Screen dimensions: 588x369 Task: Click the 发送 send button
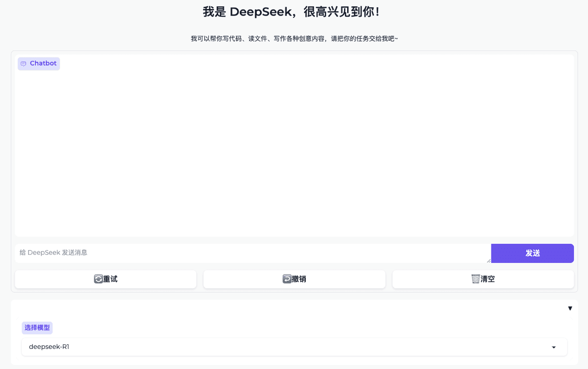[x=532, y=253]
